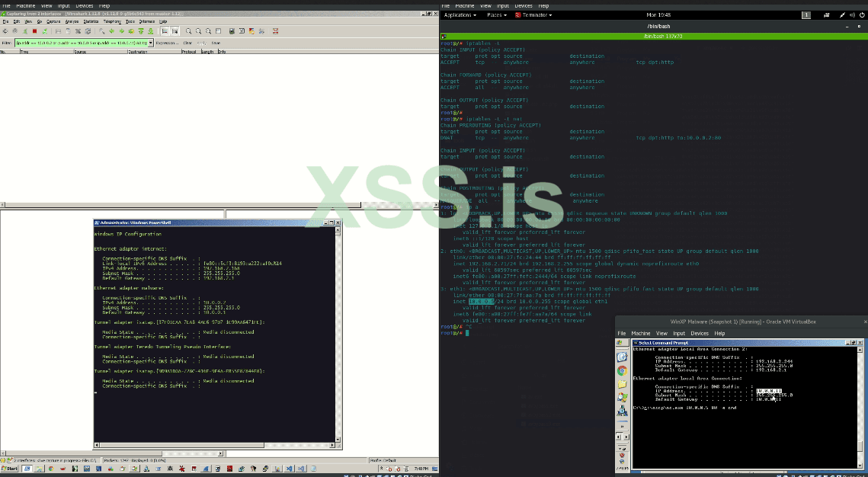
Task: Click Visual Studio Code icon in Windows taskbar
Action: click(x=288, y=468)
